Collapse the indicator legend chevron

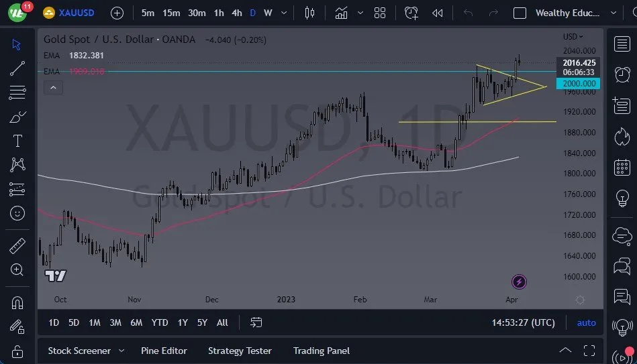click(53, 88)
